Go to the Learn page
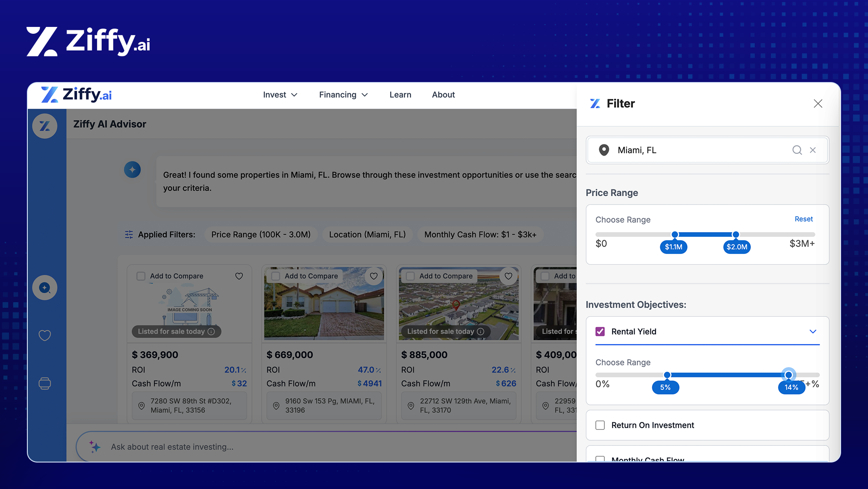This screenshot has width=868, height=489. 400,95
